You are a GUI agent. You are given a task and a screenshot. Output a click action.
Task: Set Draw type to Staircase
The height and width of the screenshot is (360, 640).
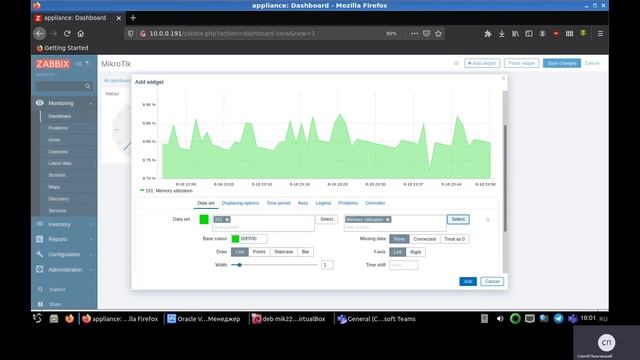(284, 252)
